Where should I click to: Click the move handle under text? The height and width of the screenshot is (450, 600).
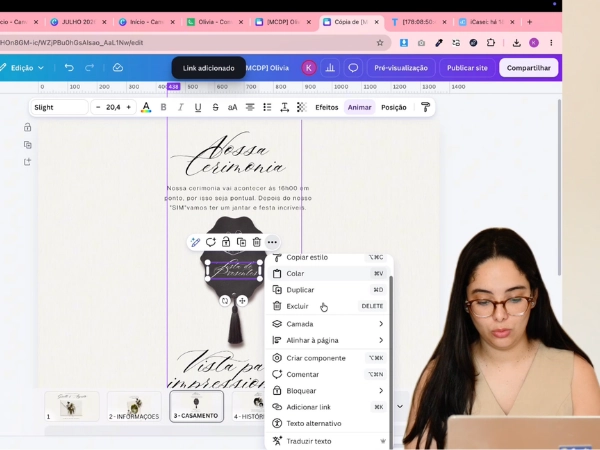point(242,301)
